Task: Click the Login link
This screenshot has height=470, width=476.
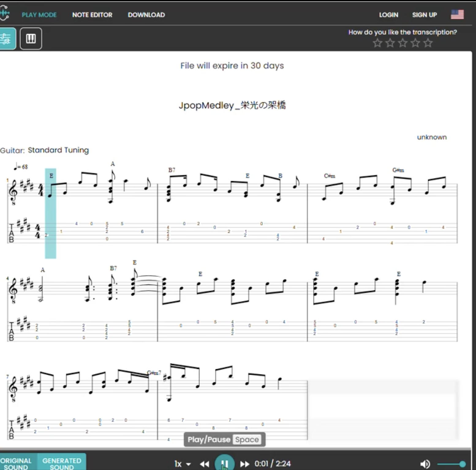Action: point(388,15)
